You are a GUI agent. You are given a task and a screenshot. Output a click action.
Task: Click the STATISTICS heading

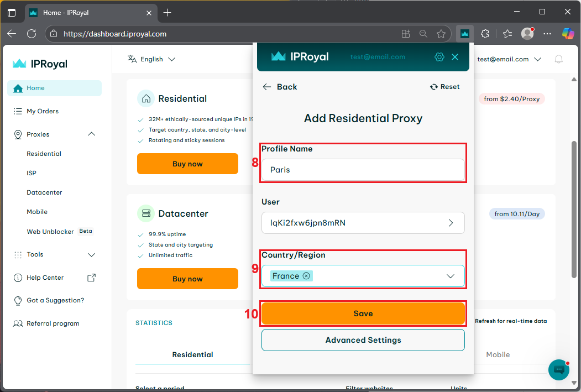point(154,323)
